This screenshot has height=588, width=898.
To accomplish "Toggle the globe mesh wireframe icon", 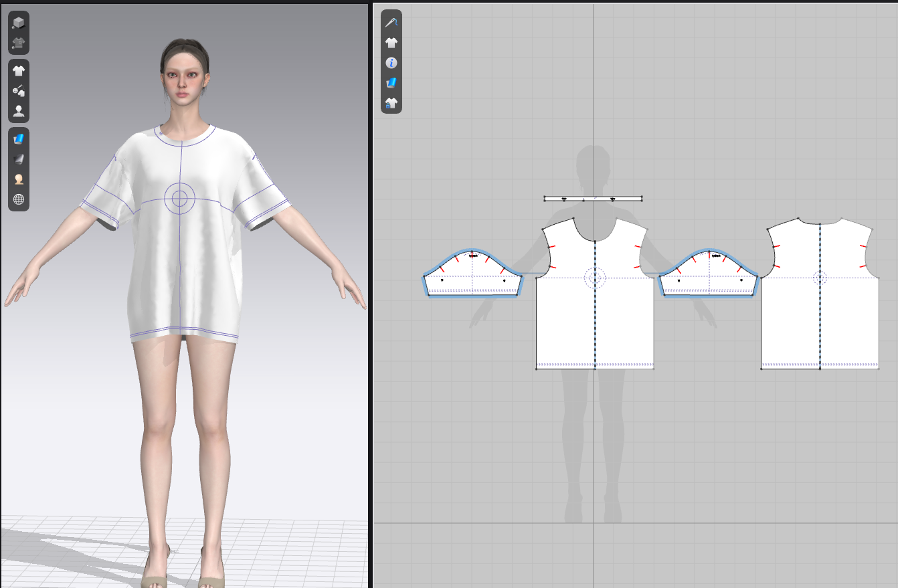I will point(19,199).
